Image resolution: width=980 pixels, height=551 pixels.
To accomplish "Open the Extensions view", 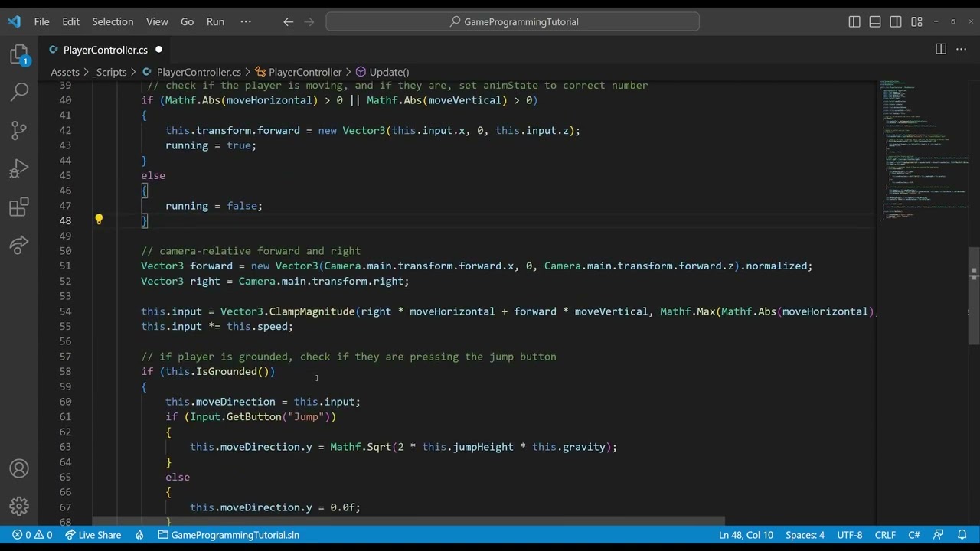I will (x=19, y=207).
